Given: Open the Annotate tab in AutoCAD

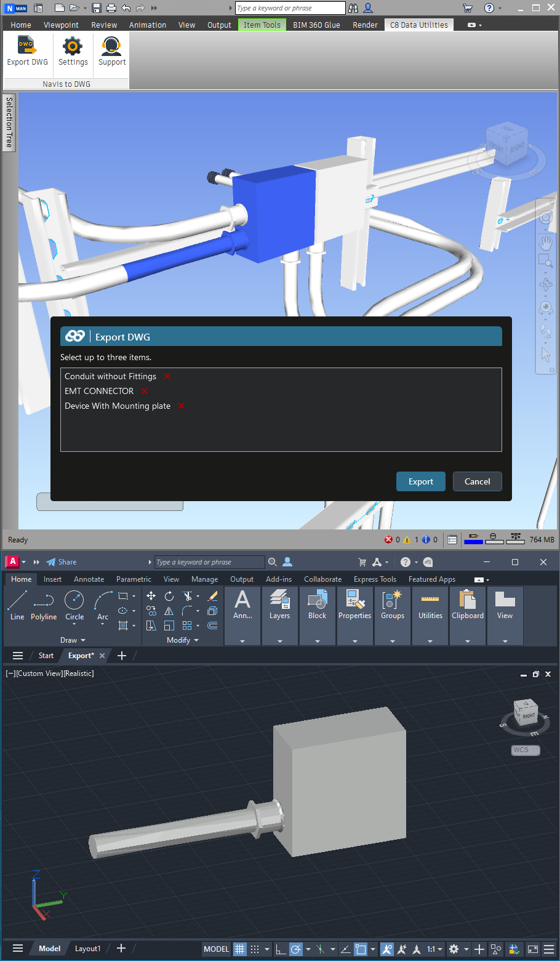Looking at the screenshot, I should (89, 579).
